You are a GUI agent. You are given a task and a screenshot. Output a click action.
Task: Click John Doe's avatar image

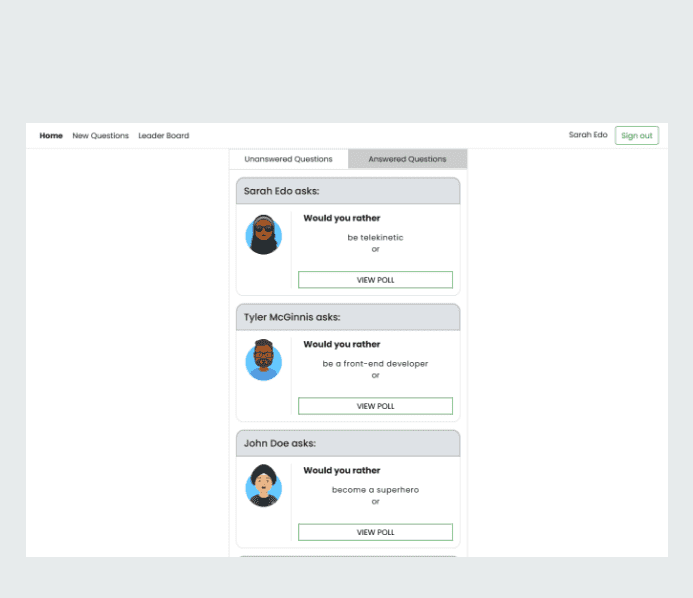[263, 487]
